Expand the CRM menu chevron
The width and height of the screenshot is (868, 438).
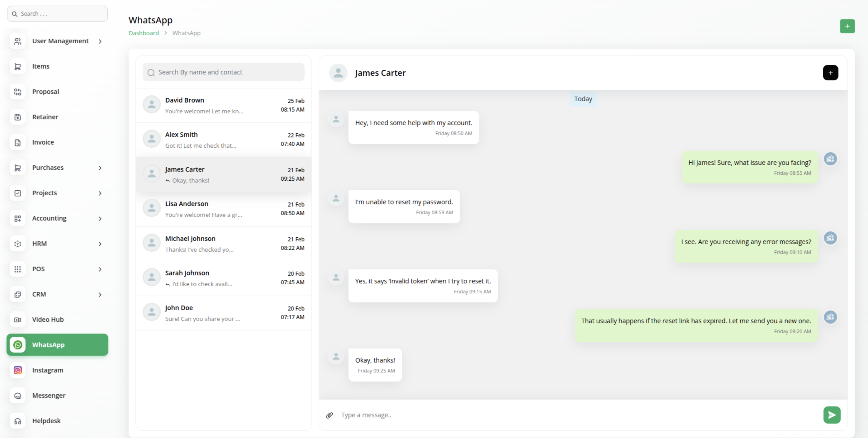click(x=100, y=294)
